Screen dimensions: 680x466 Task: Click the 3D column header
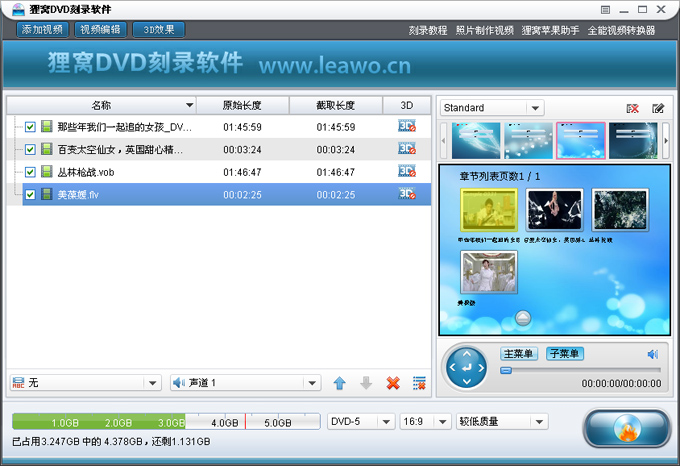tap(407, 105)
